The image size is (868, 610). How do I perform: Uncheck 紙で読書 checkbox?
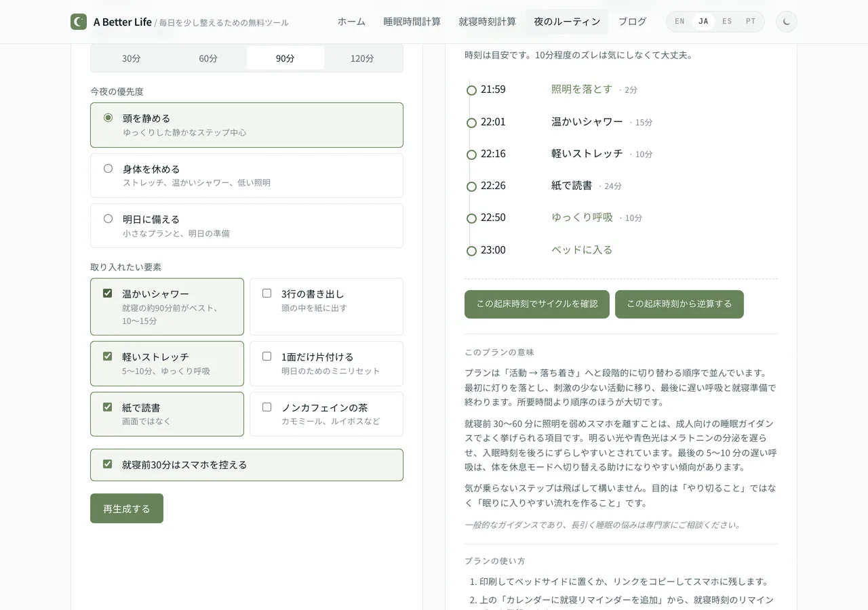pyautogui.click(x=107, y=407)
